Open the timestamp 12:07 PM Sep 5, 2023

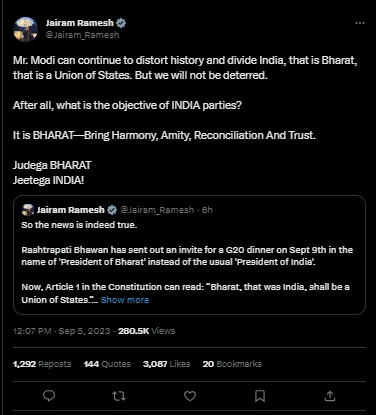click(x=61, y=331)
